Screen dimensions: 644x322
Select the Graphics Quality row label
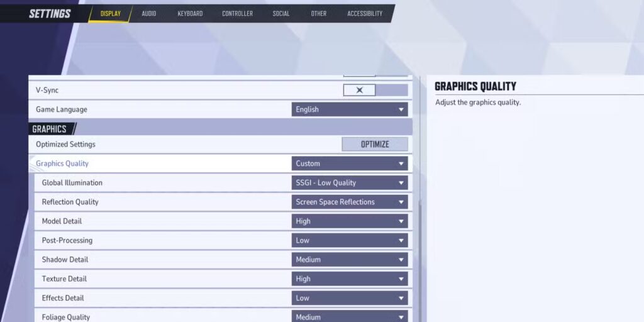pyautogui.click(x=62, y=164)
